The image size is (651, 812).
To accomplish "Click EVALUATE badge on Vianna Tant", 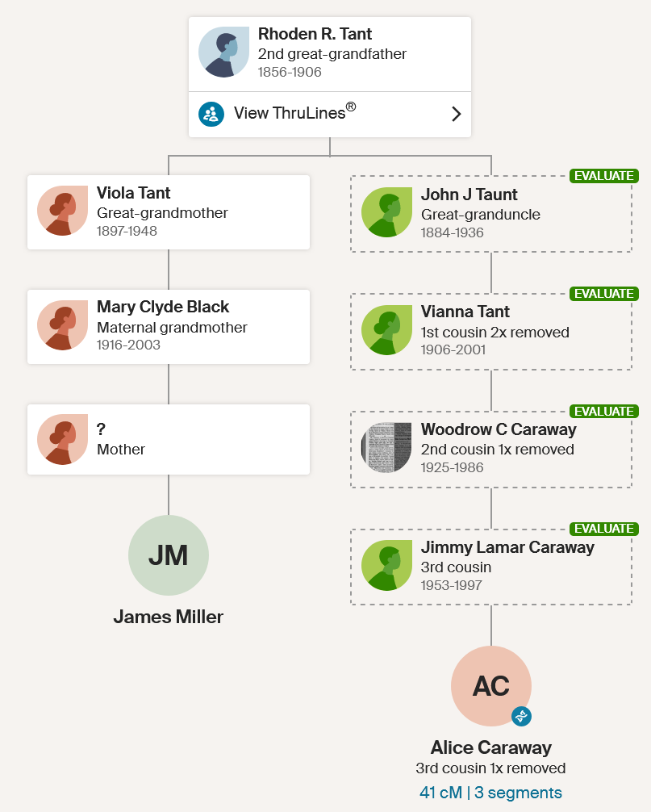I will [604, 294].
